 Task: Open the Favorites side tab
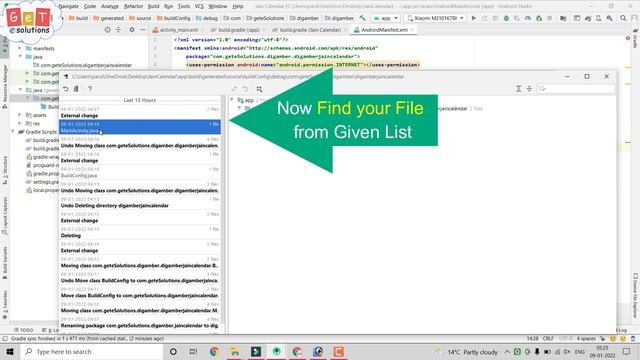pos(4,305)
